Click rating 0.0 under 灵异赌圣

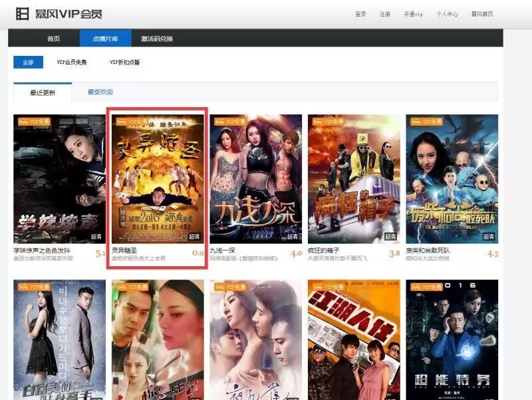[x=198, y=254]
